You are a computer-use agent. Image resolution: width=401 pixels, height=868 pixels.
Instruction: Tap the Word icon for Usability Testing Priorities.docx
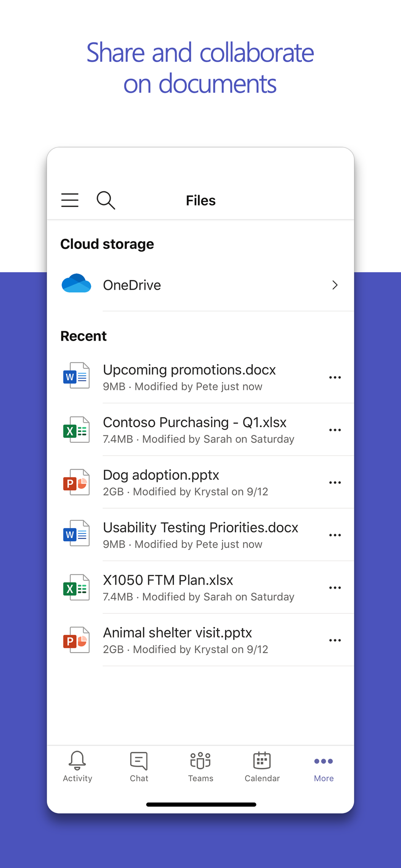click(76, 534)
